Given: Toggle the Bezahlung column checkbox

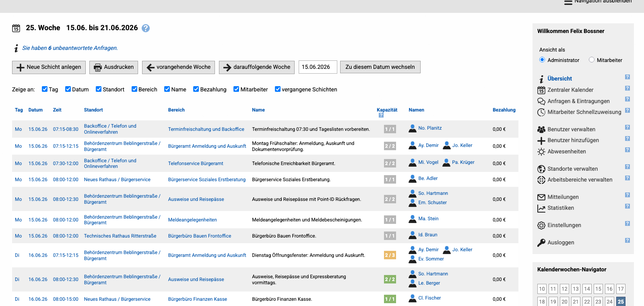Looking at the screenshot, I should point(196,89).
